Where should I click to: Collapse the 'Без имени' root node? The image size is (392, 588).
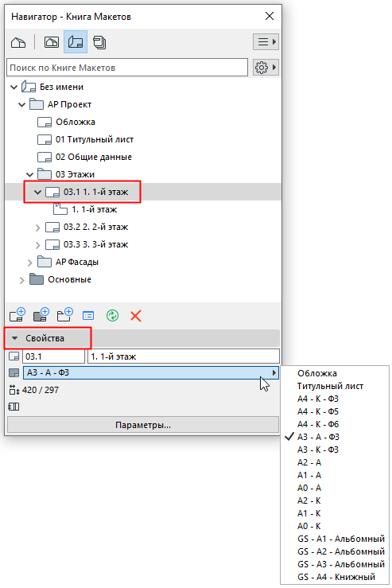click(x=14, y=87)
